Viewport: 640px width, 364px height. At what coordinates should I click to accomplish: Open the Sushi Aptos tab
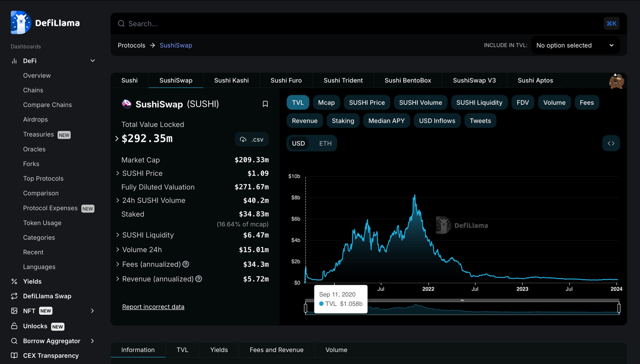[535, 80]
